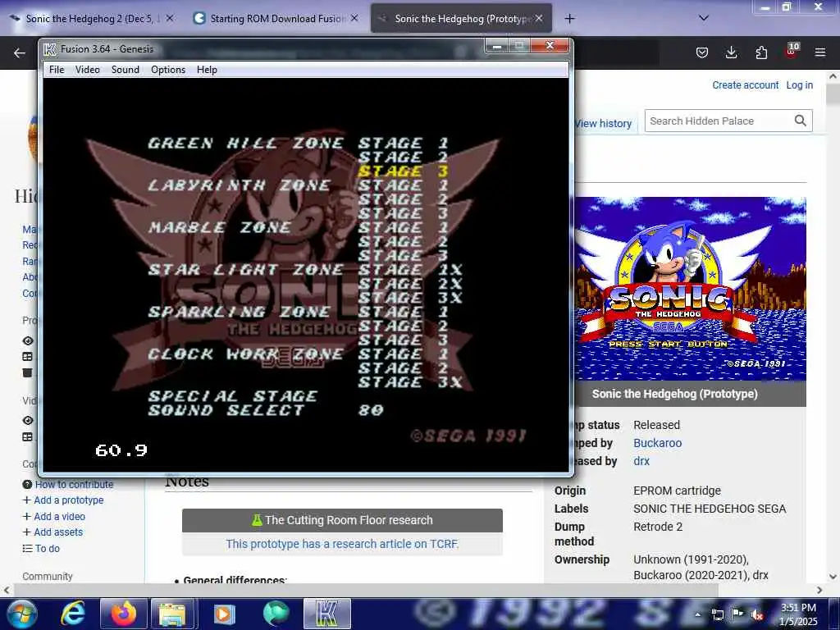Screen dimensions: 840x630
Task: Click the upper table grid icon in sidebar
Action: (x=28, y=357)
